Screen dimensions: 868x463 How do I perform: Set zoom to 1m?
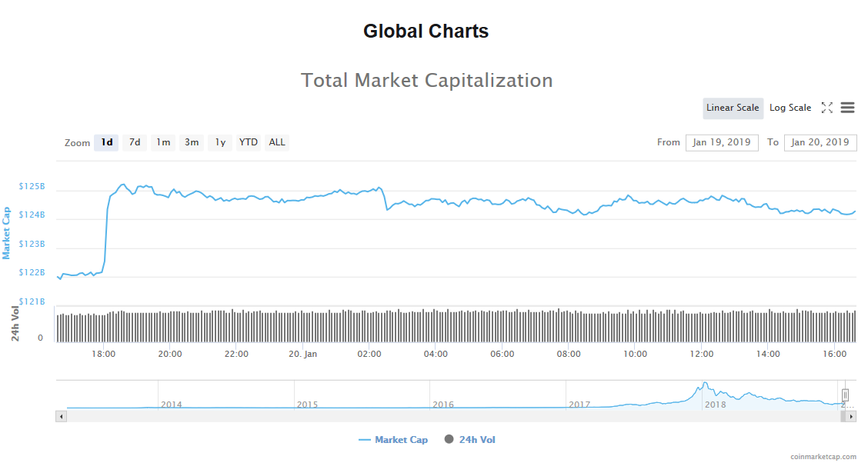point(163,142)
